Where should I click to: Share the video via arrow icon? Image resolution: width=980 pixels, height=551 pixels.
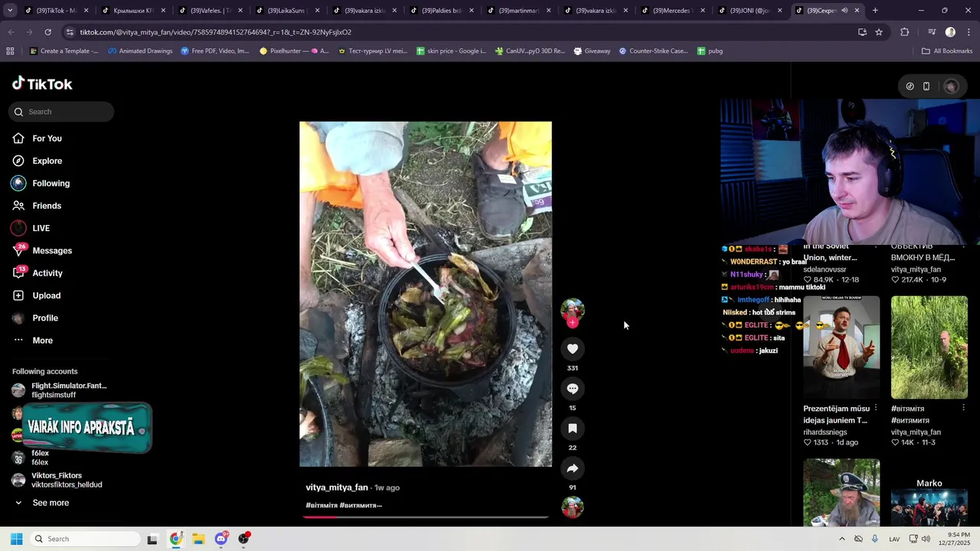pyautogui.click(x=572, y=468)
